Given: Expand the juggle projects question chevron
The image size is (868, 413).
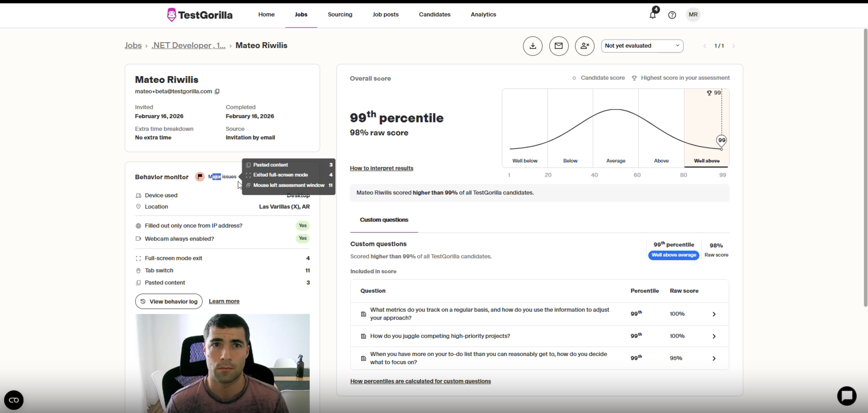Looking at the screenshot, I should 714,336.
